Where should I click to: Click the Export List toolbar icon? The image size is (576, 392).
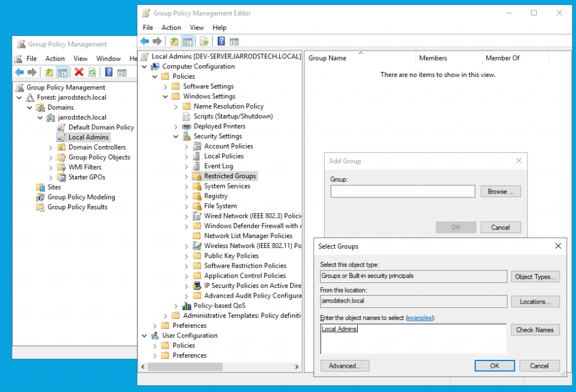point(204,41)
